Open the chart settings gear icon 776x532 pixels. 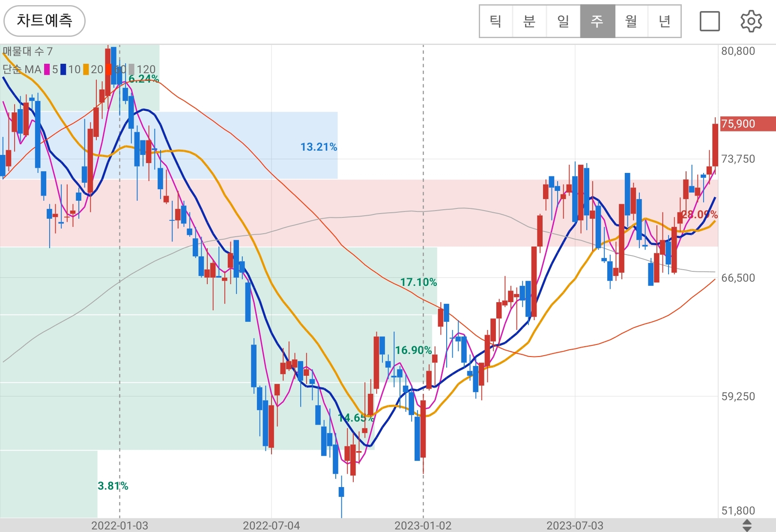click(x=751, y=21)
